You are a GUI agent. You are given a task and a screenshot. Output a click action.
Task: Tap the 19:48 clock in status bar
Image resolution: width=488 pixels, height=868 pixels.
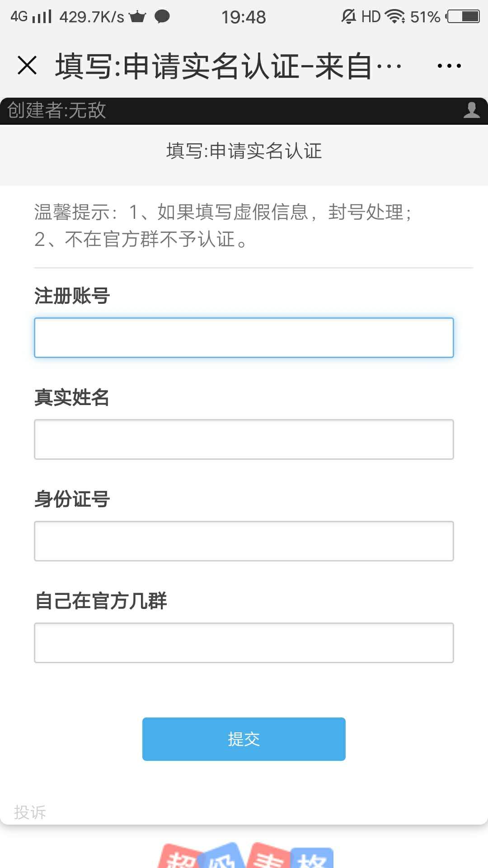click(x=244, y=17)
